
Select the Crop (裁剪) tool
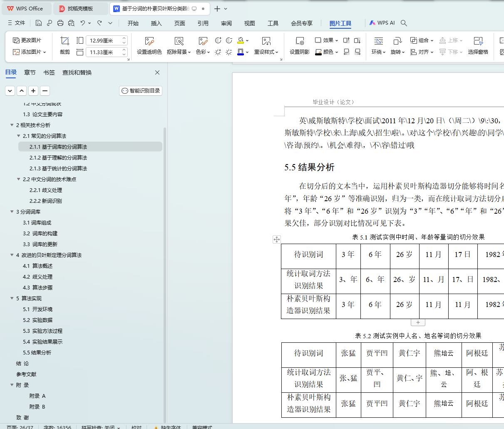tap(65, 45)
